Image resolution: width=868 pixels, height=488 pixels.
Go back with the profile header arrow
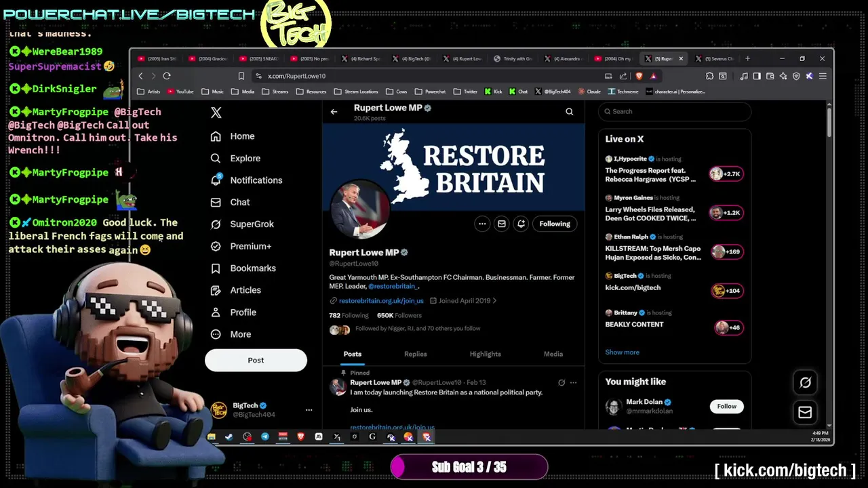[334, 112]
